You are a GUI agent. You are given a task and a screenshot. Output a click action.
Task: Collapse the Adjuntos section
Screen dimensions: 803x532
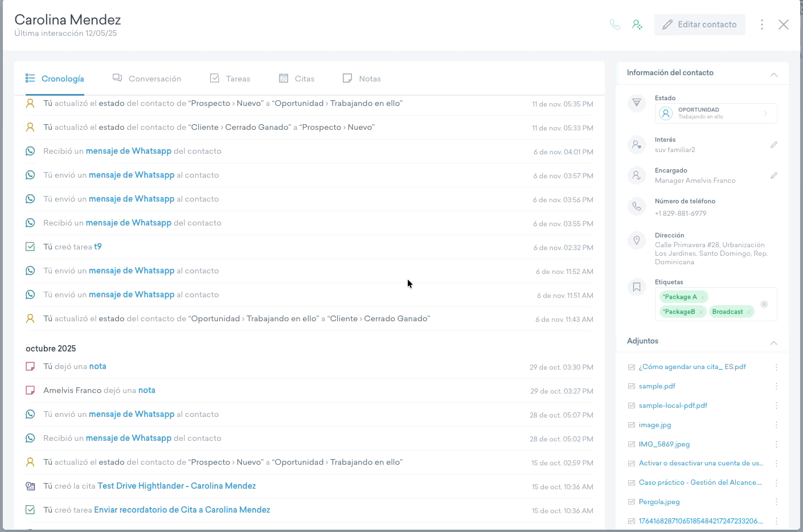pos(773,342)
